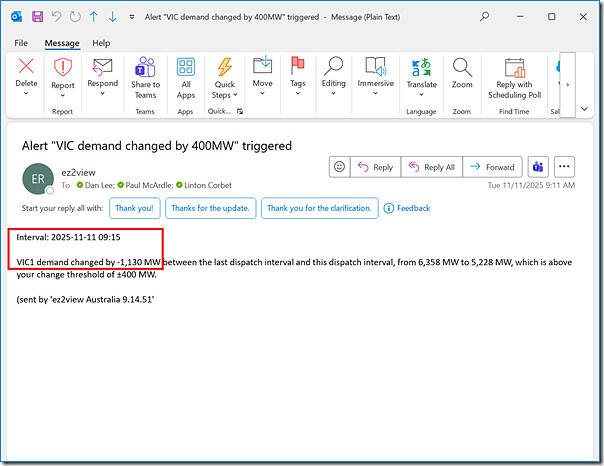Click the Feedback link
604x466 pixels.
coord(407,208)
